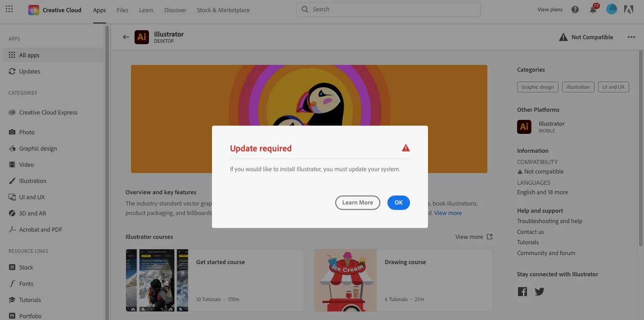Click the UI and UX category tag
Screen dimensions: 644x320
point(613,87)
